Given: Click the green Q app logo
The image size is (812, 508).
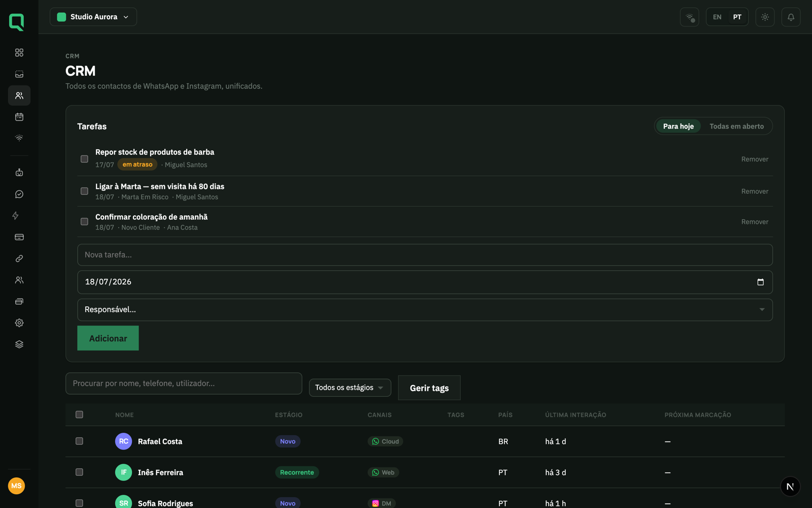Looking at the screenshot, I should click(x=17, y=22).
